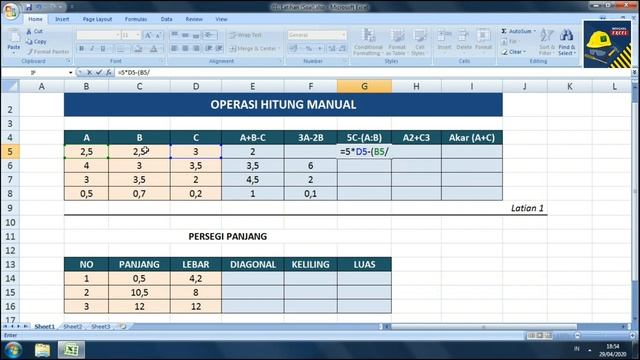Apply Percent Style number format
This screenshot has width=640, height=360.
pos(309,49)
